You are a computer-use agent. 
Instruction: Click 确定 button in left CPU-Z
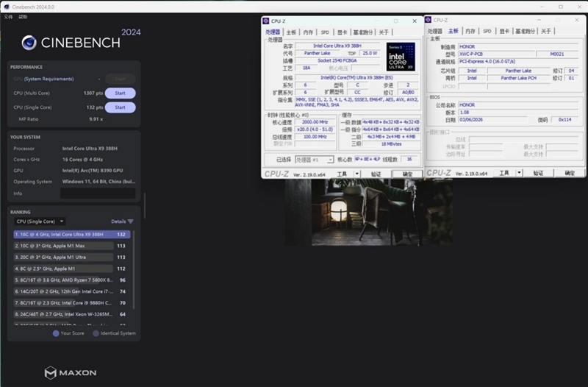click(x=407, y=174)
